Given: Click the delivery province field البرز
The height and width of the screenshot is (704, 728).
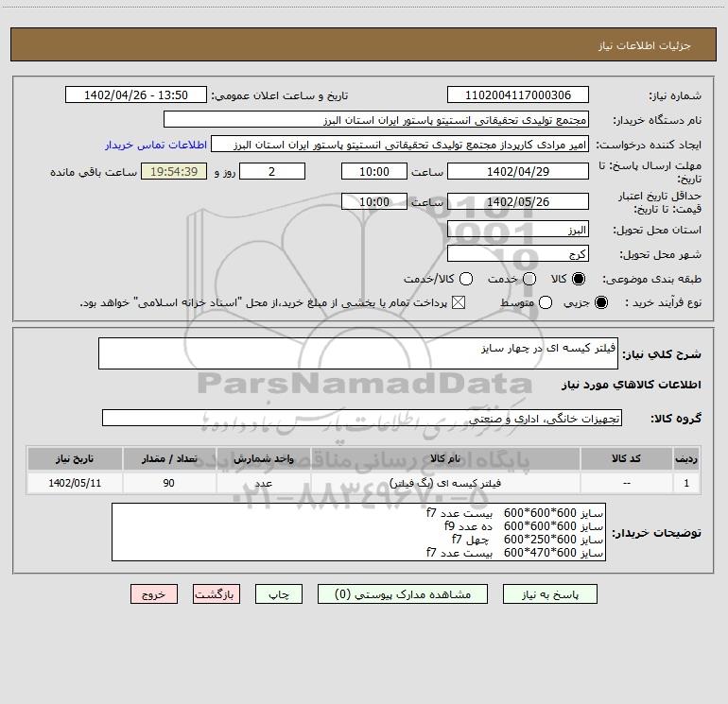Looking at the screenshot, I should click(518, 230).
